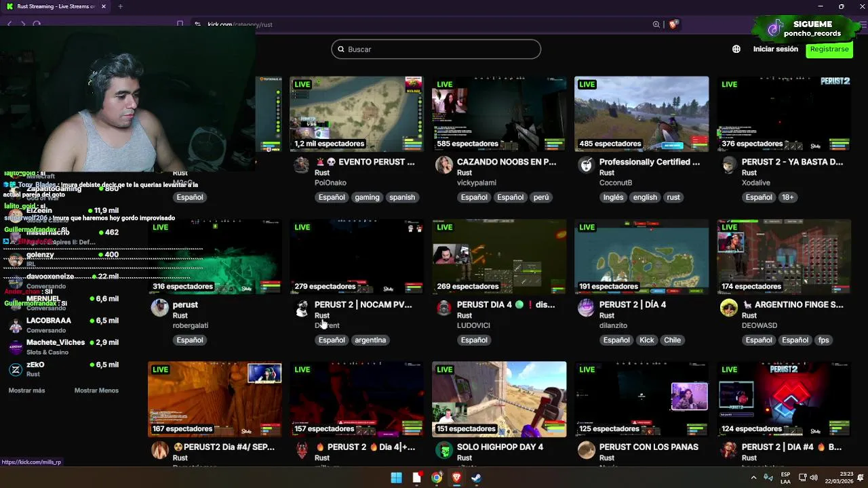Select the gaming tag under EVENTO PERUST
This screenshot has width=868, height=488.
coord(367,197)
